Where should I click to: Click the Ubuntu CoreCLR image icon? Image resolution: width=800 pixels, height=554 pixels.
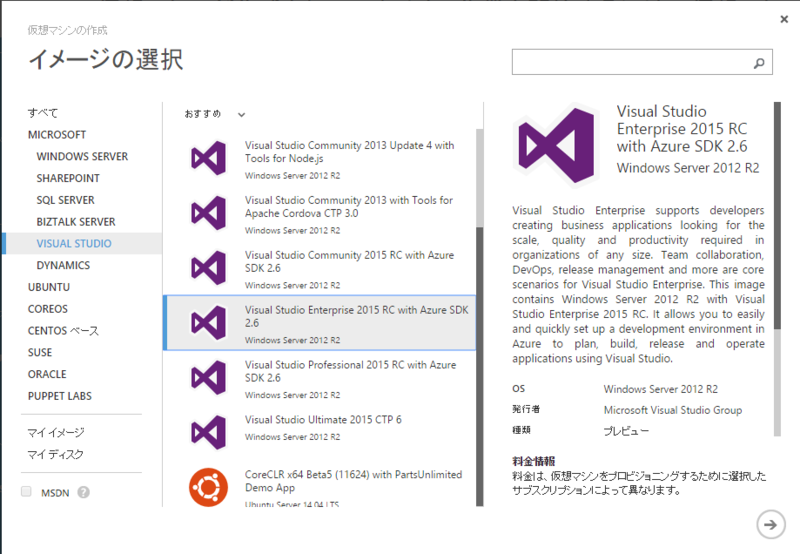click(208, 487)
